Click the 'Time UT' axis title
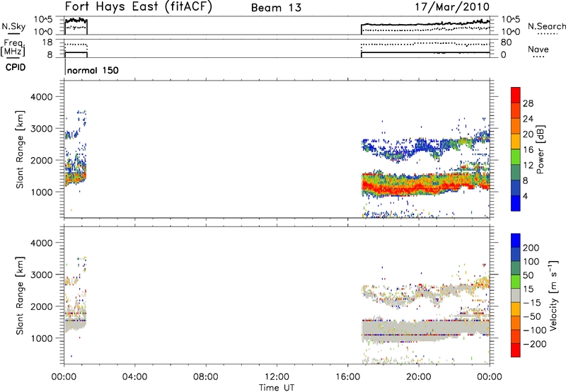Image resolution: width=566 pixels, height=392 pixels. coord(277,387)
